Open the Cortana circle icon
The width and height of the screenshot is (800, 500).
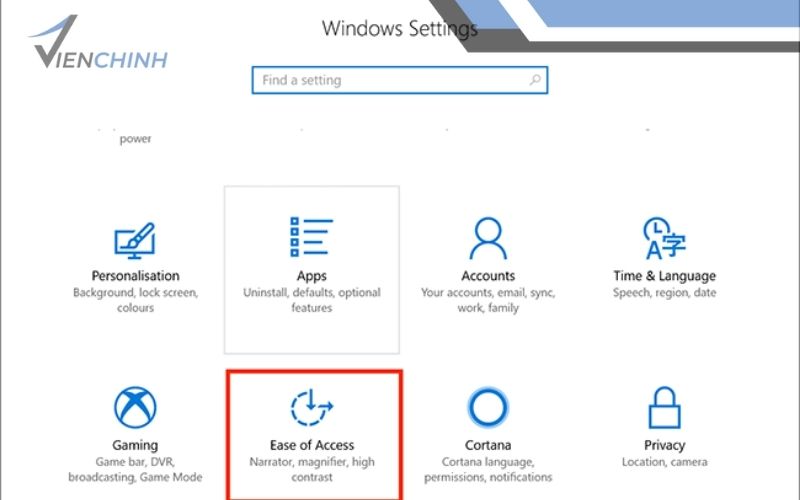point(488,407)
